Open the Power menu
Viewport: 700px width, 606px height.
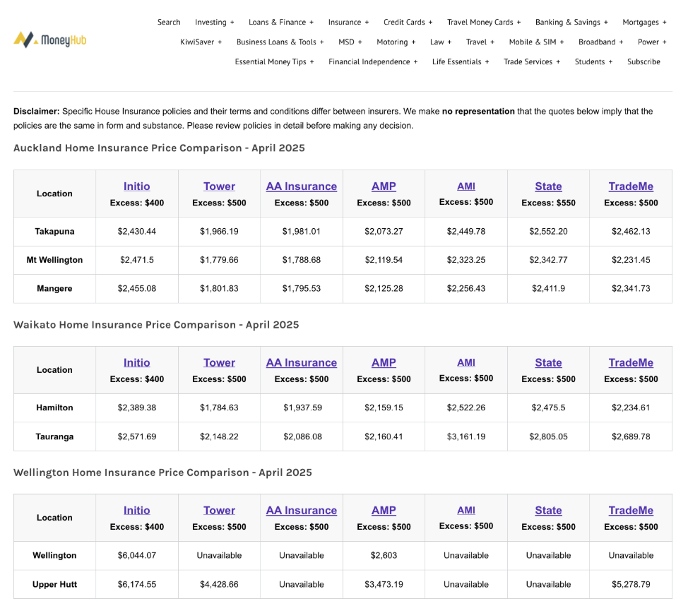tap(652, 42)
